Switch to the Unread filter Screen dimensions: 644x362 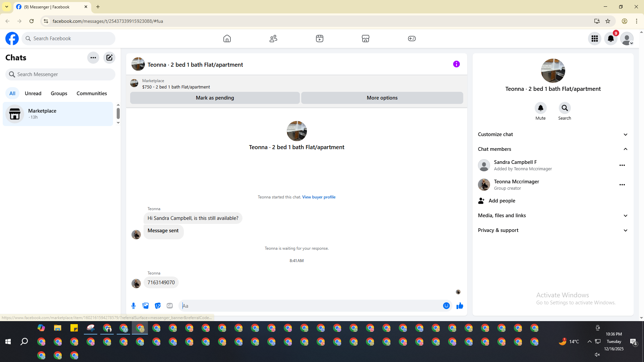click(33, 94)
